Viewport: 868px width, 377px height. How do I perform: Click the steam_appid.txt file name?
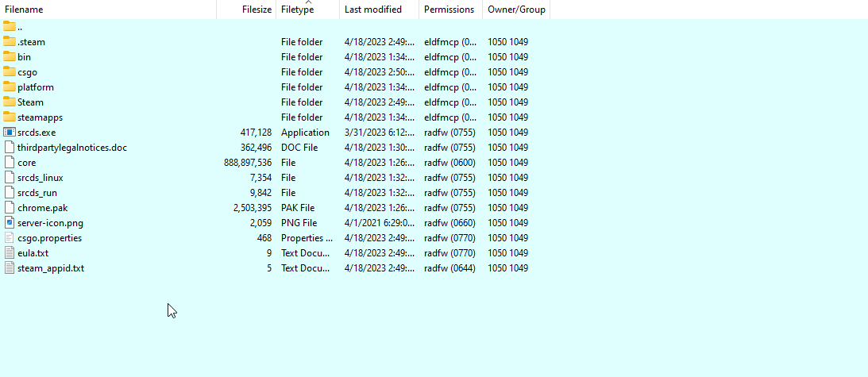click(x=50, y=267)
